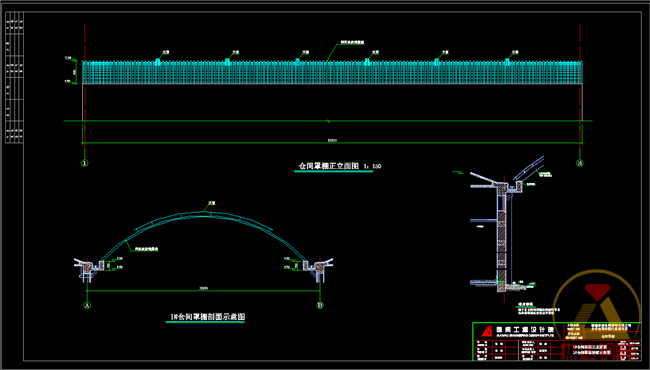
Task: Select the 仓间罩棚正立面图 title text
Action: click(329, 166)
